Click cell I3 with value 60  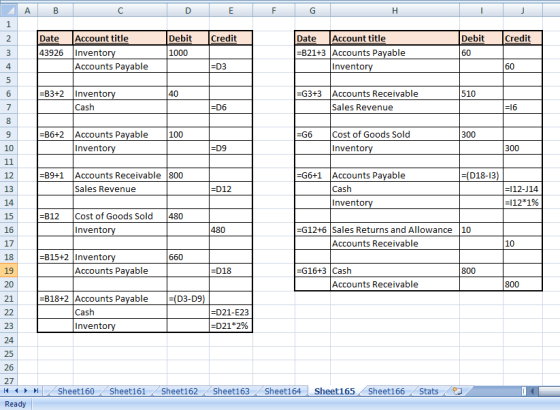pos(481,53)
